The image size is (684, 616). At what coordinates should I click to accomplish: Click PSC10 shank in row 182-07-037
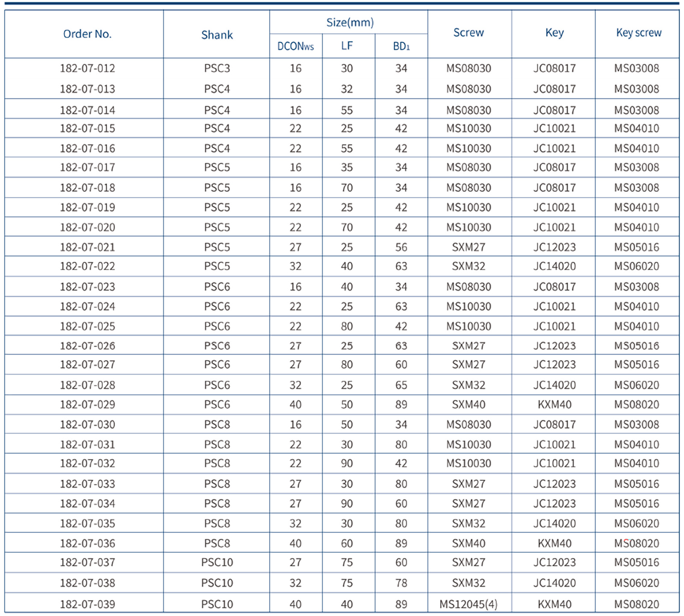[x=217, y=563]
